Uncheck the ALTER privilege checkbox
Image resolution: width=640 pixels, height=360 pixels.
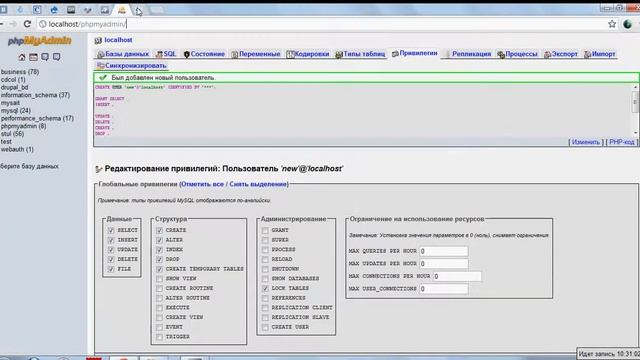click(160, 240)
